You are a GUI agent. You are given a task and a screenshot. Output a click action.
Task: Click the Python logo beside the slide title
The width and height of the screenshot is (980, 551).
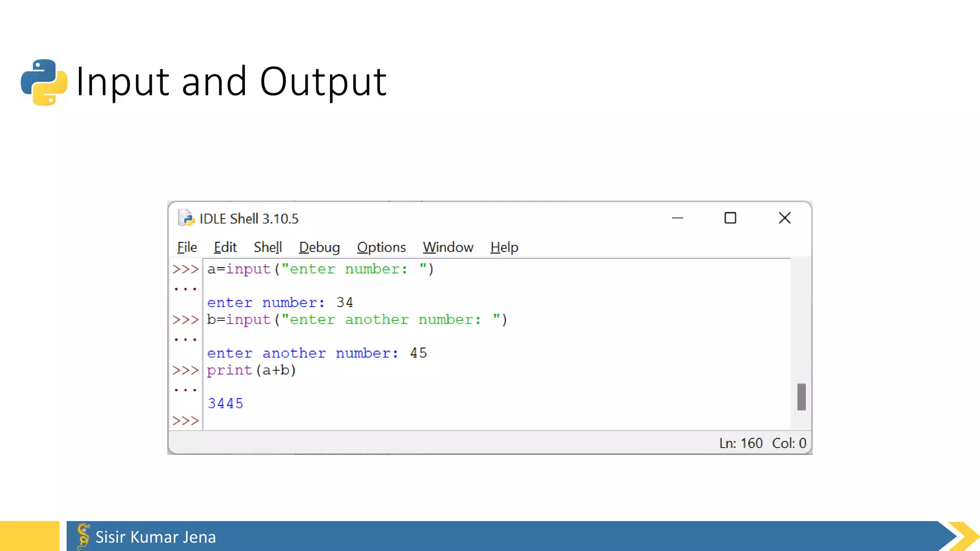tap(44, 82)
